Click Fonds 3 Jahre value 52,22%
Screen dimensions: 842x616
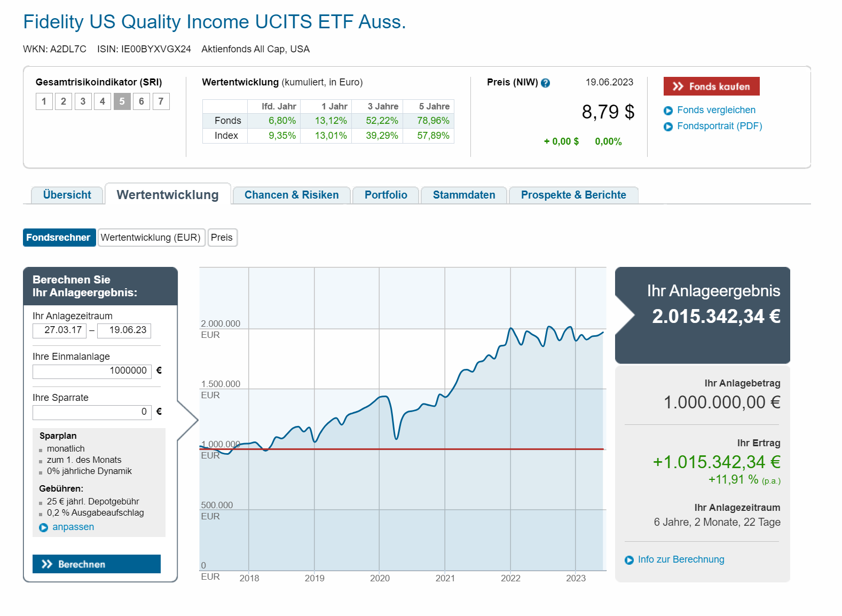click(x=382, y=121)
